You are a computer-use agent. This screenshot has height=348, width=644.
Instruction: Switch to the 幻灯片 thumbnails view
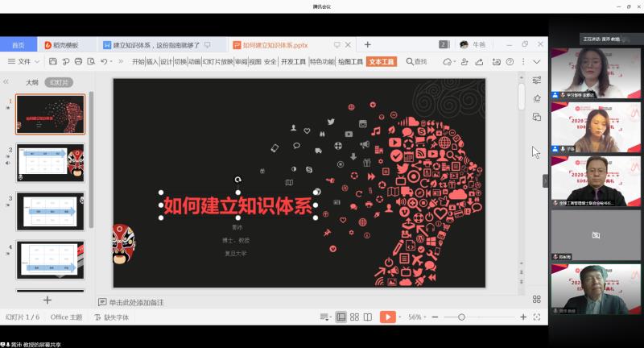pyautogui.click(x=59, y=83)
